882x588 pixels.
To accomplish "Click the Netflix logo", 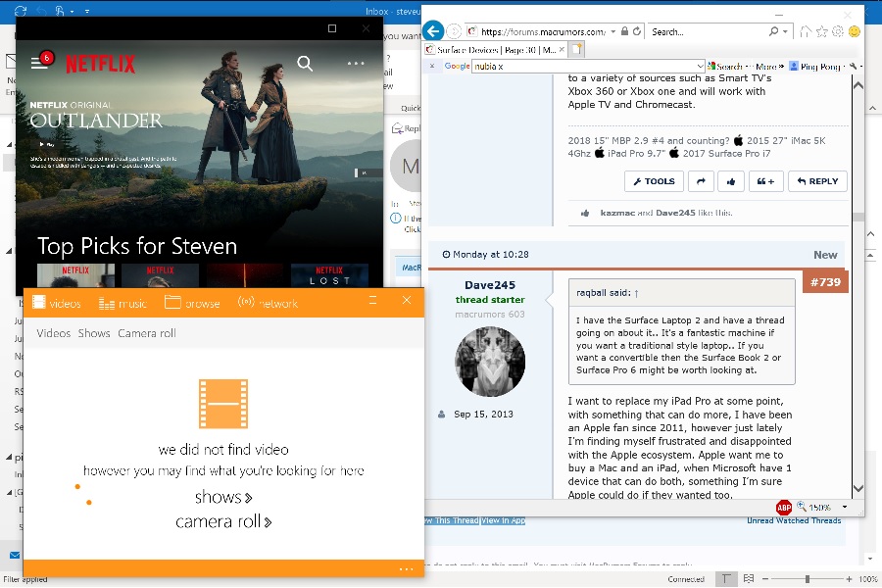I will pyautogui.click(x=100, y=64).
